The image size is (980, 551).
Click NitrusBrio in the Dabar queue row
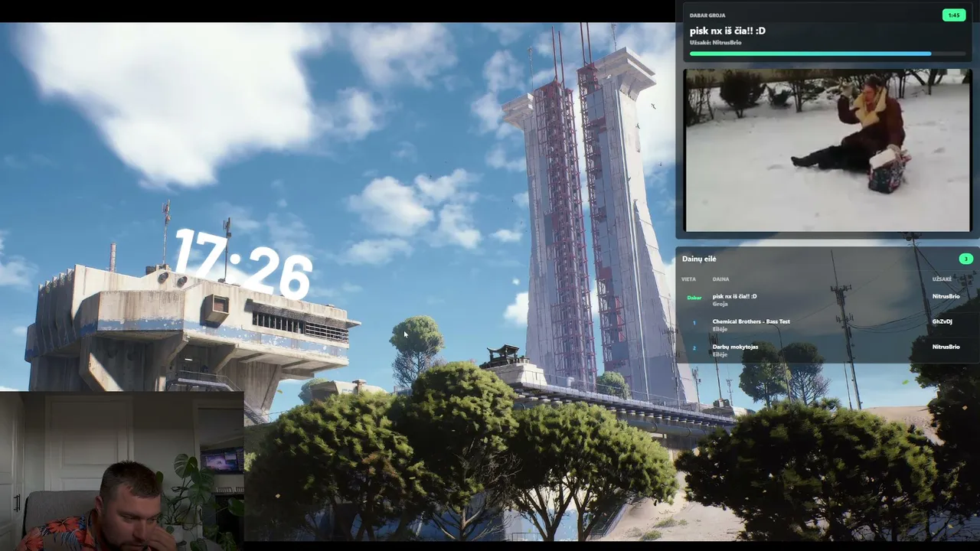coord(946,296)
